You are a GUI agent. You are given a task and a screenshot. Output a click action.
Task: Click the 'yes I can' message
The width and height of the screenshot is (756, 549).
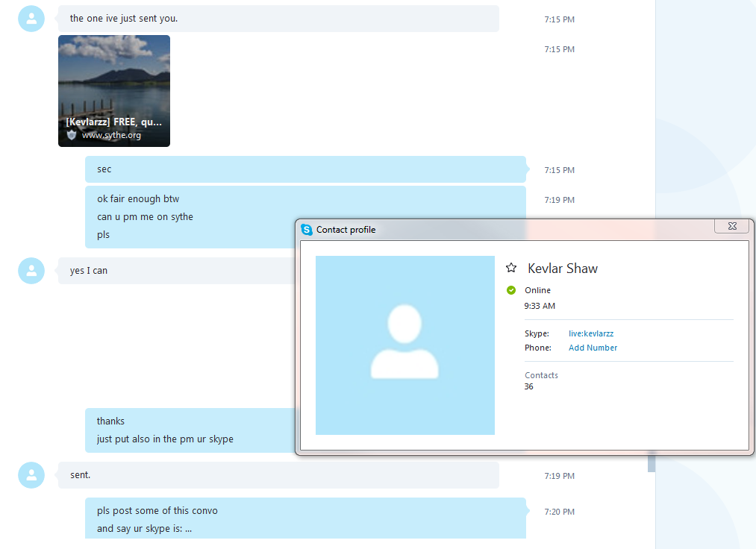(89, 271)
